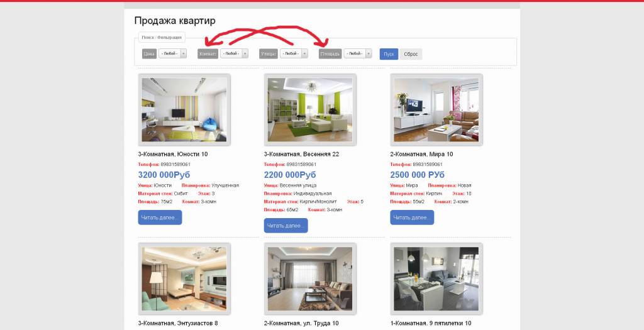Open the 3-Комнатная, Весенняя 22 title link
The image size is (644, 330).
[x=301, y=155]
